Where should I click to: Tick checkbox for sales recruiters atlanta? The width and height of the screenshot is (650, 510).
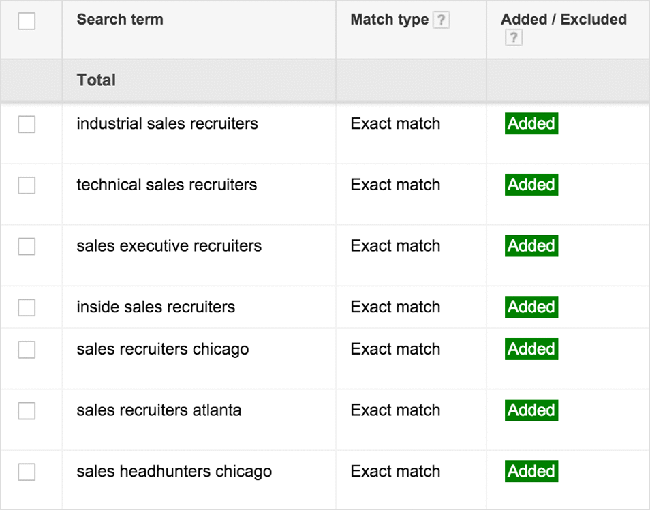(27, 410)
